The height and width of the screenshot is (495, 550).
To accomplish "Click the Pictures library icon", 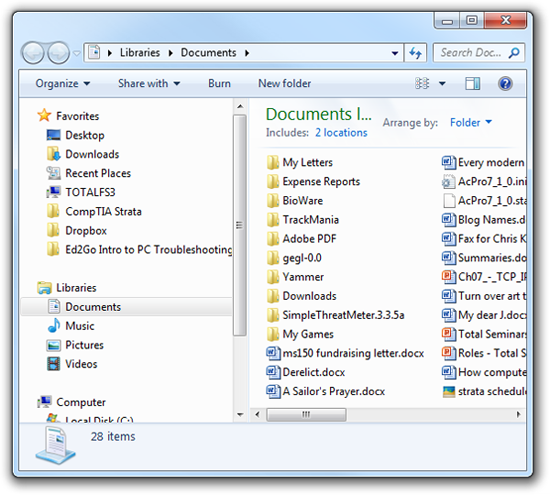I will point(53,345).
